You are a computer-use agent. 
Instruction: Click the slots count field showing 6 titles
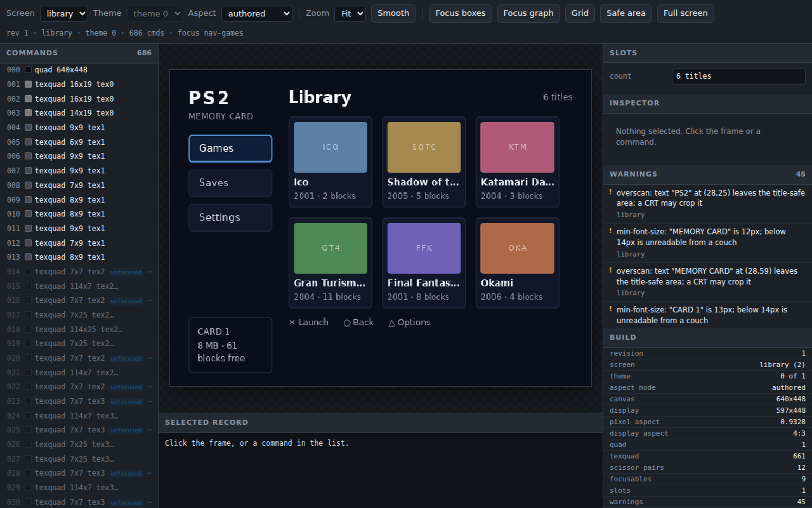pos(738,76)
